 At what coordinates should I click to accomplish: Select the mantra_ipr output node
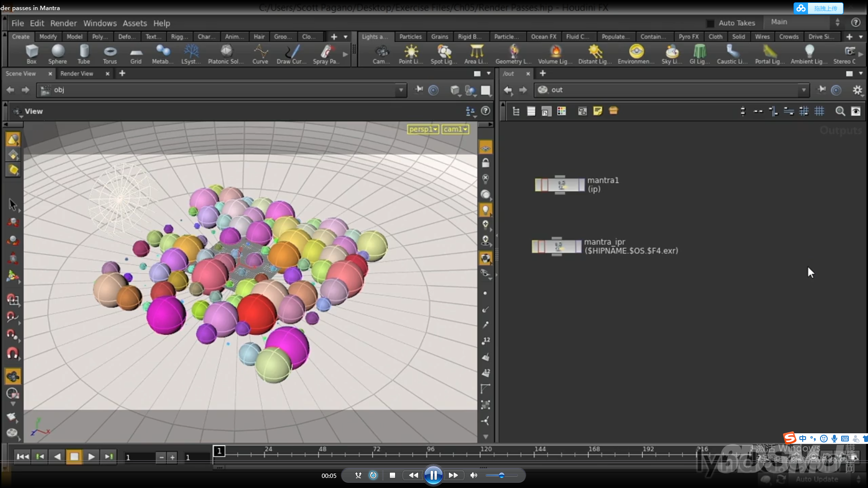(556, 246)
